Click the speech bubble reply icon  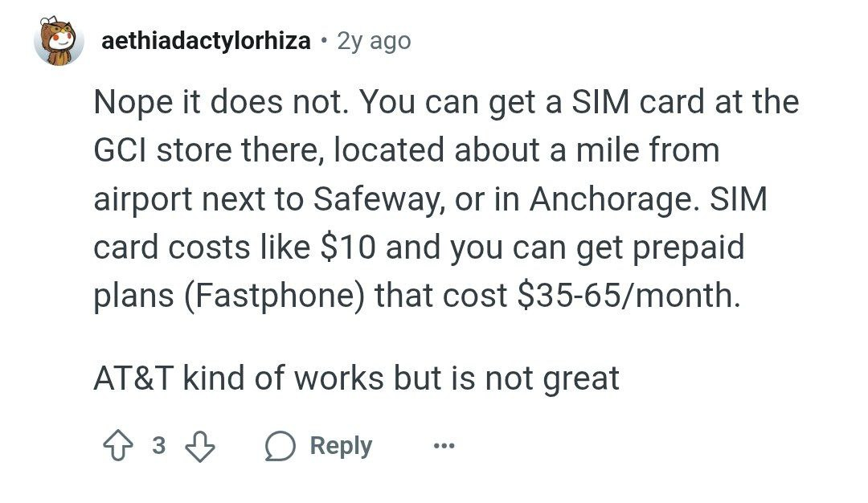click(x=278, y=446)
